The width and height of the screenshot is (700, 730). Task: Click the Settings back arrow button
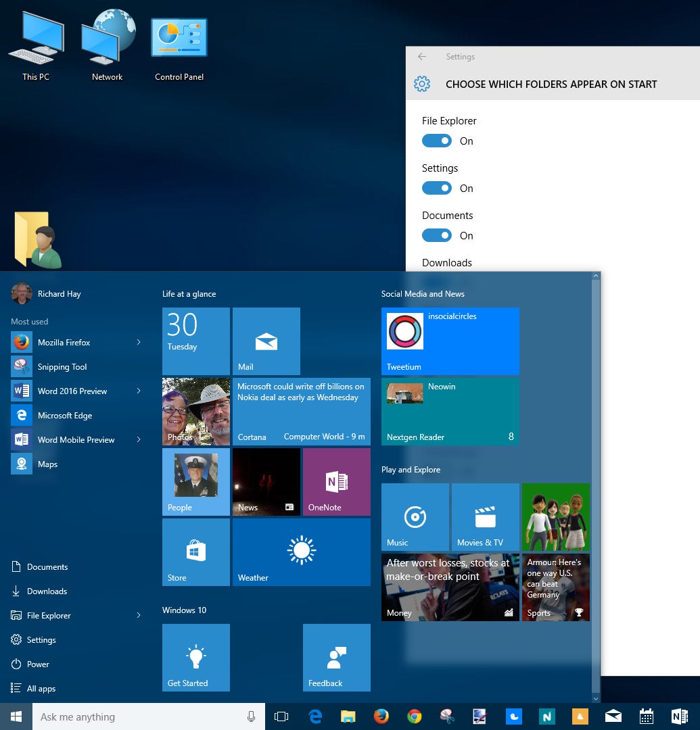[422, 57]
